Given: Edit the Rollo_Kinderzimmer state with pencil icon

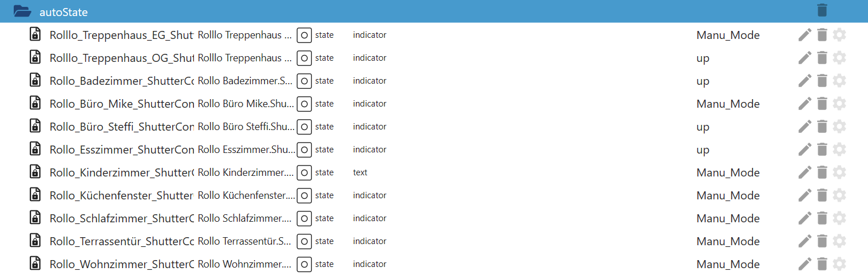Looking at the screenshot, I should [x=804, y=172].
